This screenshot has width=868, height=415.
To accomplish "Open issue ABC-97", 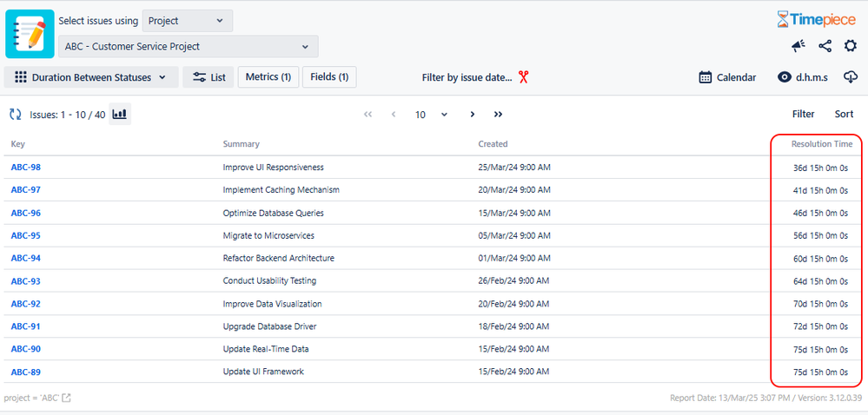I will (x=25, y=190).
